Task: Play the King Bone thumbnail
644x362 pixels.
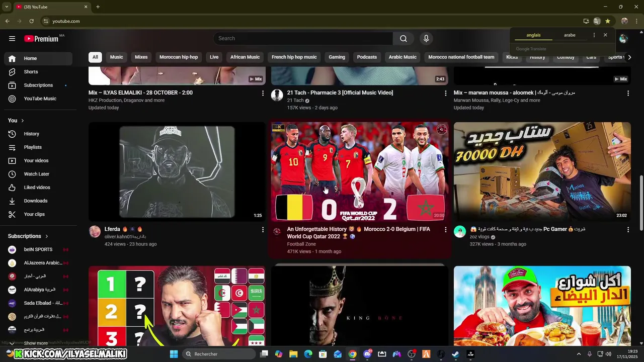Action: (x=360, y=306)
